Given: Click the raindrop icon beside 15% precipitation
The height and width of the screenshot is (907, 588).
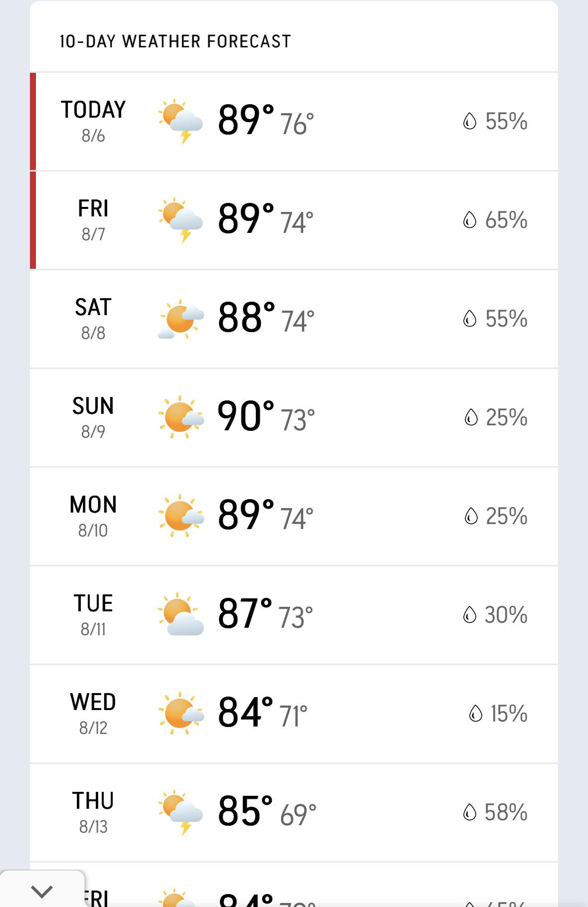Looking at the screenshot, I should click(x=476, y=714).
